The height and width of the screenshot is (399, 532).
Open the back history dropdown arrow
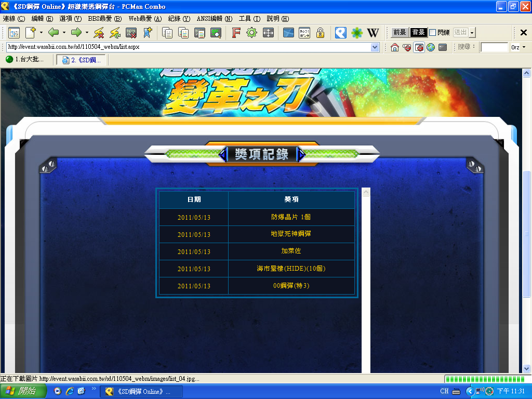pyautogui.click(x=64, y=33)
